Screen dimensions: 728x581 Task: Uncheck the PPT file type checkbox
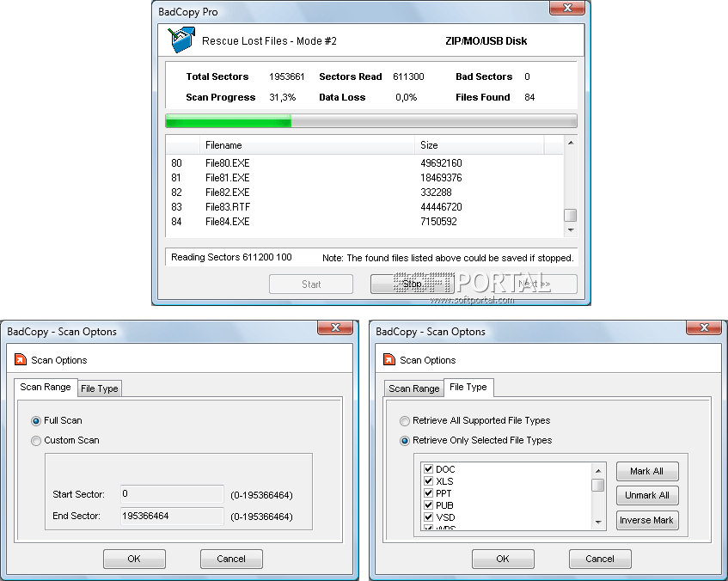coord(429,492)
